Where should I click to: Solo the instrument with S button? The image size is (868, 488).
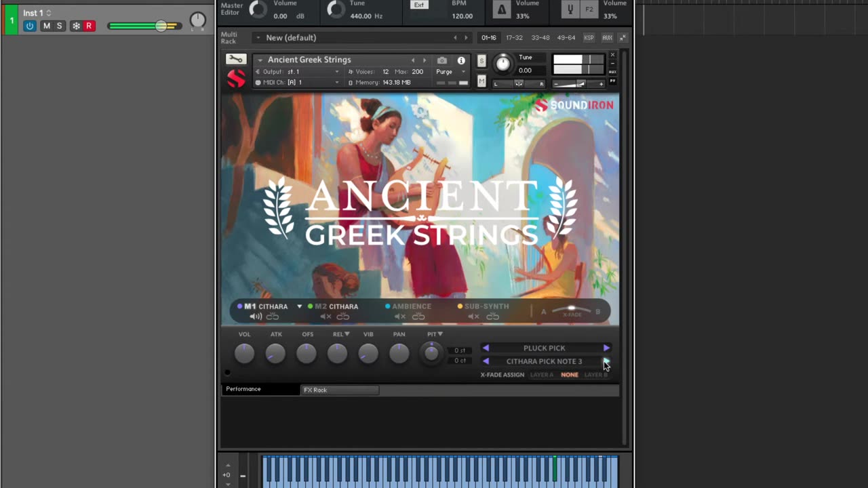(x=481, y=61)
